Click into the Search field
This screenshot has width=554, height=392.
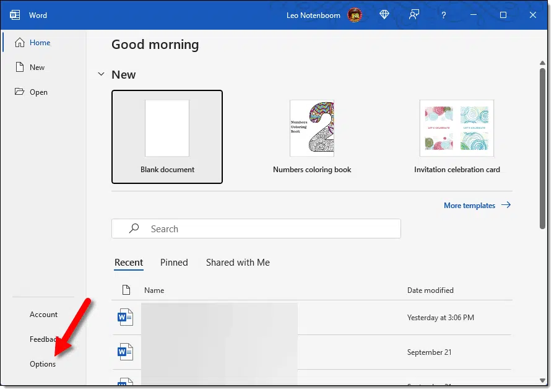pyautogui.click(x=256, y=229)
